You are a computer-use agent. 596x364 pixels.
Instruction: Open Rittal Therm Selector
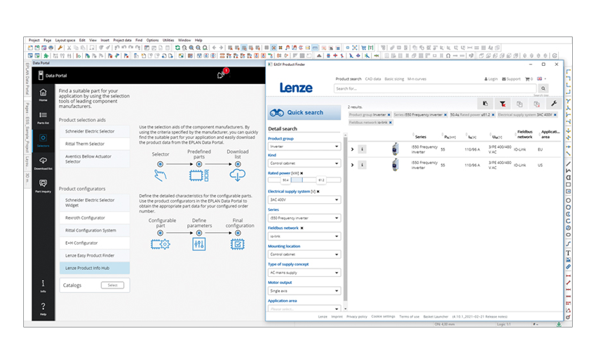click(x=95, y=144)
